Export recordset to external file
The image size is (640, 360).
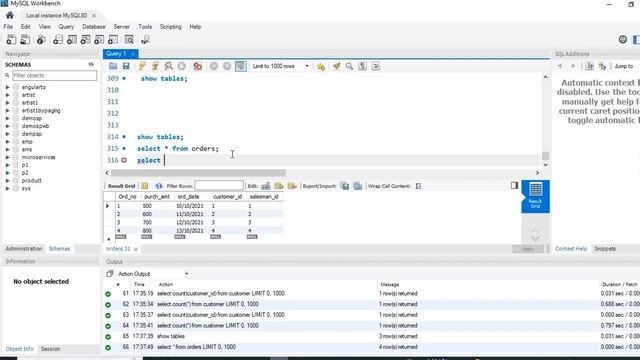coord(345,186)
